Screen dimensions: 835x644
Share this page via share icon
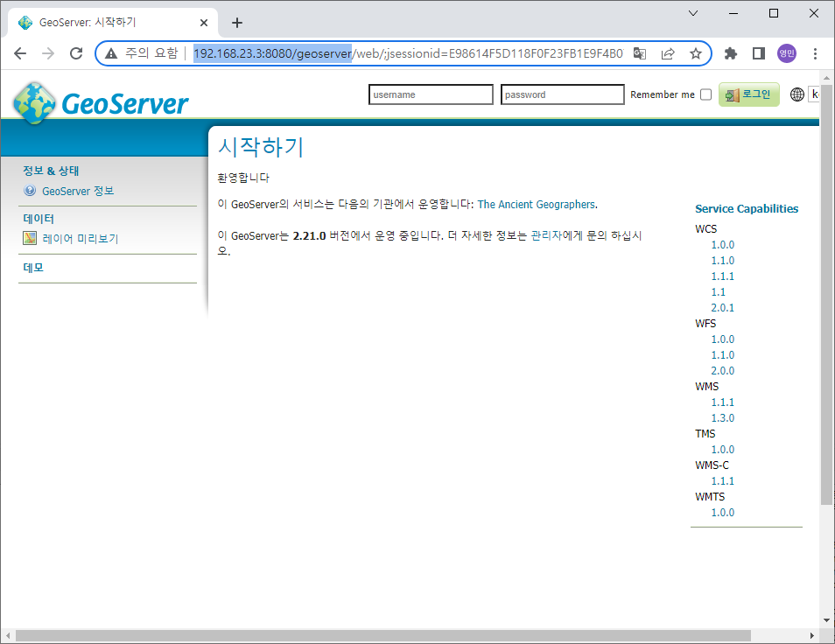[x=668, y=53]
